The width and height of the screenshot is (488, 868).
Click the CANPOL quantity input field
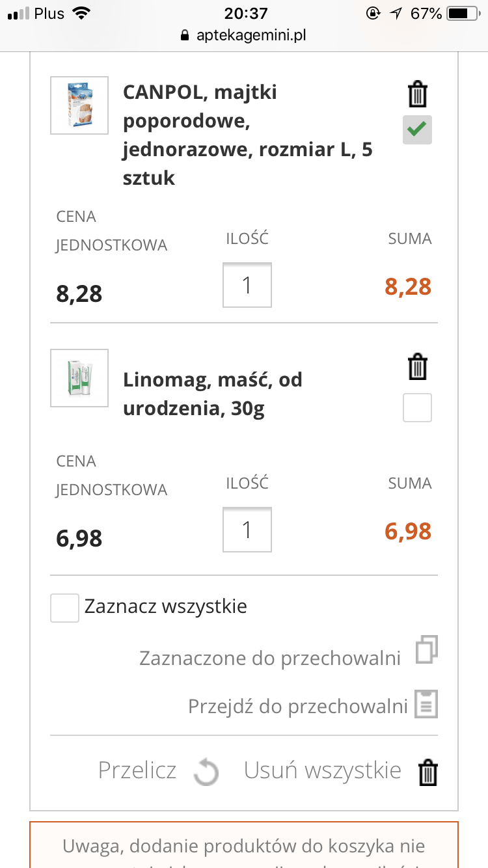coord(247,285)
